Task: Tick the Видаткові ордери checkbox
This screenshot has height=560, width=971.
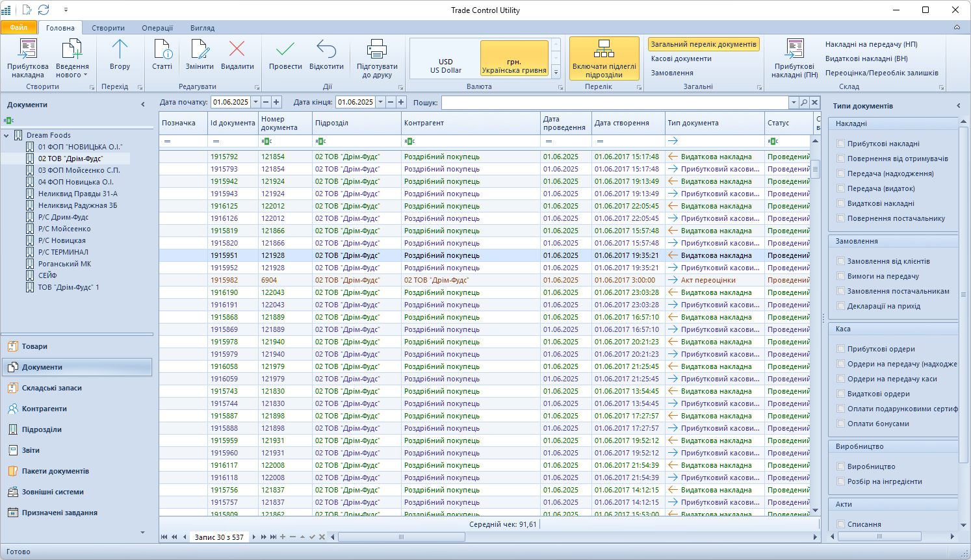Action: (841, 394)
